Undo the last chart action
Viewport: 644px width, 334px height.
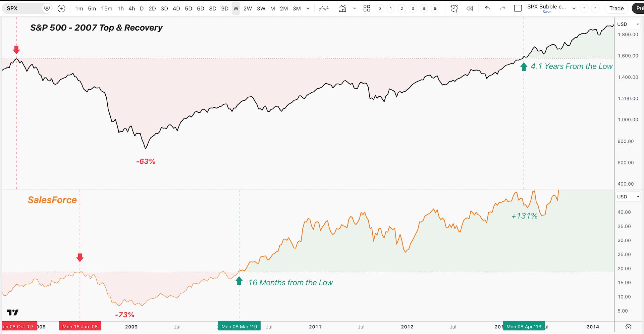point(488,8)
